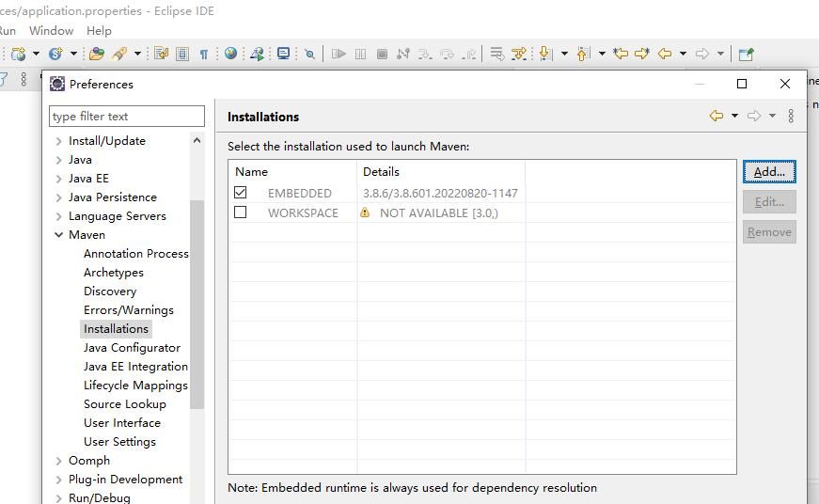Image resolution: width=819 pixels, height=504 pixels.
Task: Check the WORKSPACE Maven installation checkbox
Action: click(241, 213)
